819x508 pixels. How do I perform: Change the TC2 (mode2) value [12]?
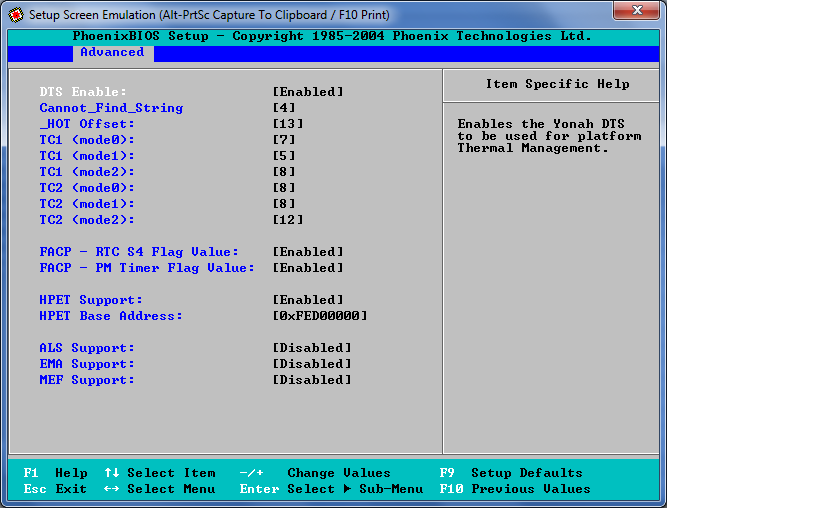click(x=288, y=220)
